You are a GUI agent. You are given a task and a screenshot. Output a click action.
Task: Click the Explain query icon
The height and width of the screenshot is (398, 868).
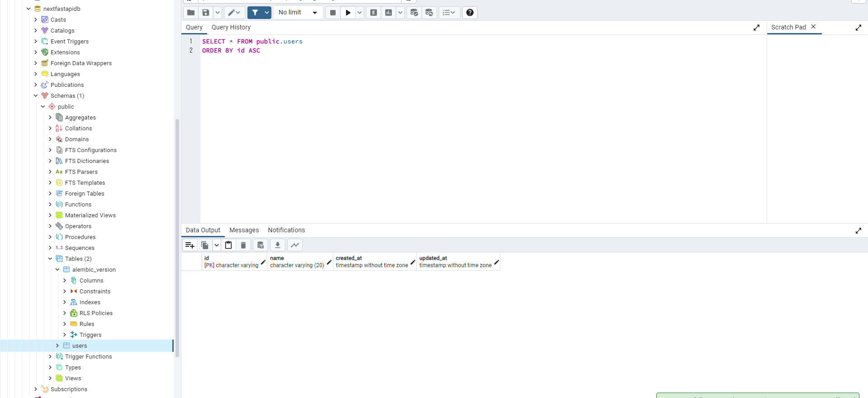[374, 13]
